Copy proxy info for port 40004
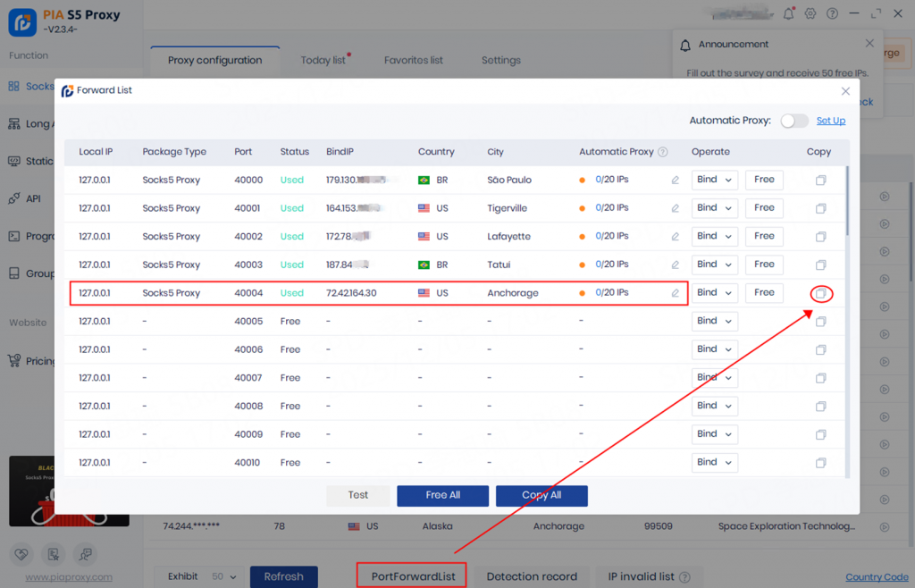 pyautogui.click(x=820, y=293)
